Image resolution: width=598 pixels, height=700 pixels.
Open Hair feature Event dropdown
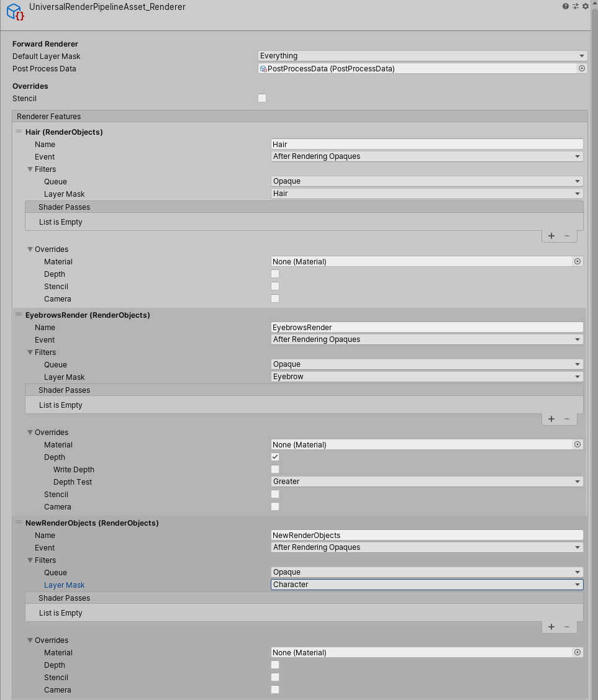point(427,156)
